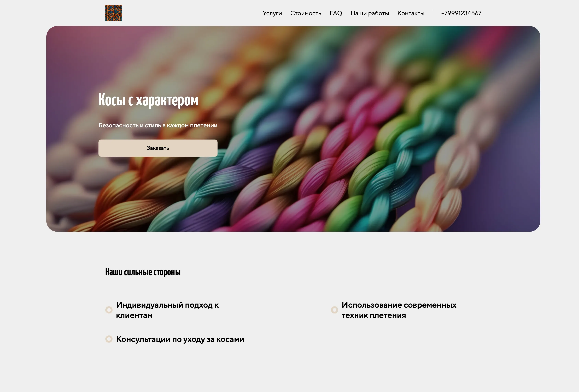Select Наши работы in navigation
The image size is (579, 392).
pyautogui.click(x=370, y=13)
